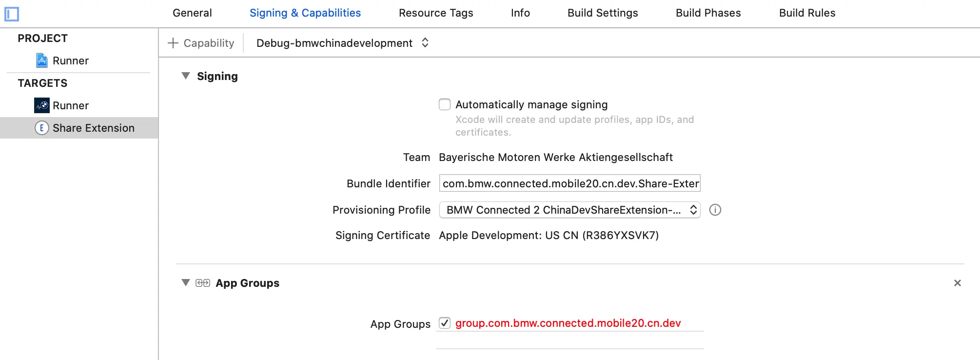The width and height of the screenshot is (980, 360).
Task: Click the plus icon to add Capability
Action: pyautogui.click(x=173, y=43)
